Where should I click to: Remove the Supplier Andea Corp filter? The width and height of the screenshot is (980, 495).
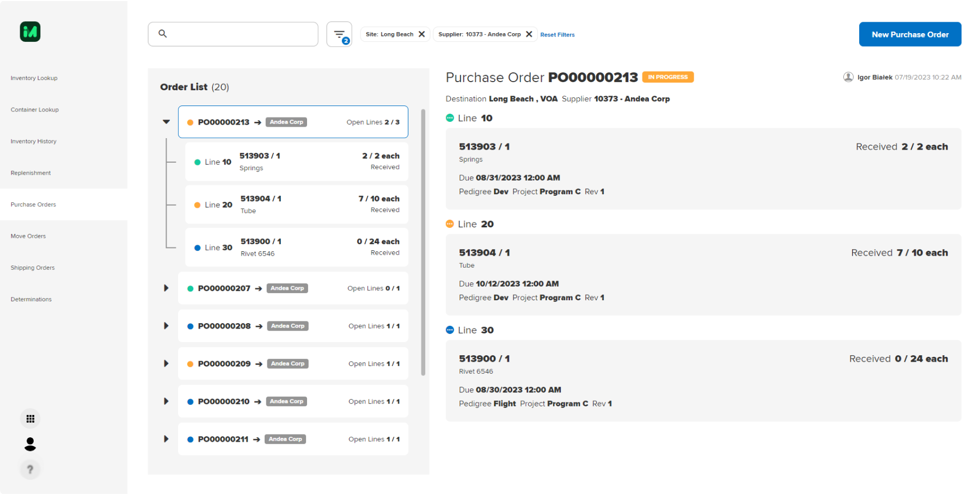(529, 34)
